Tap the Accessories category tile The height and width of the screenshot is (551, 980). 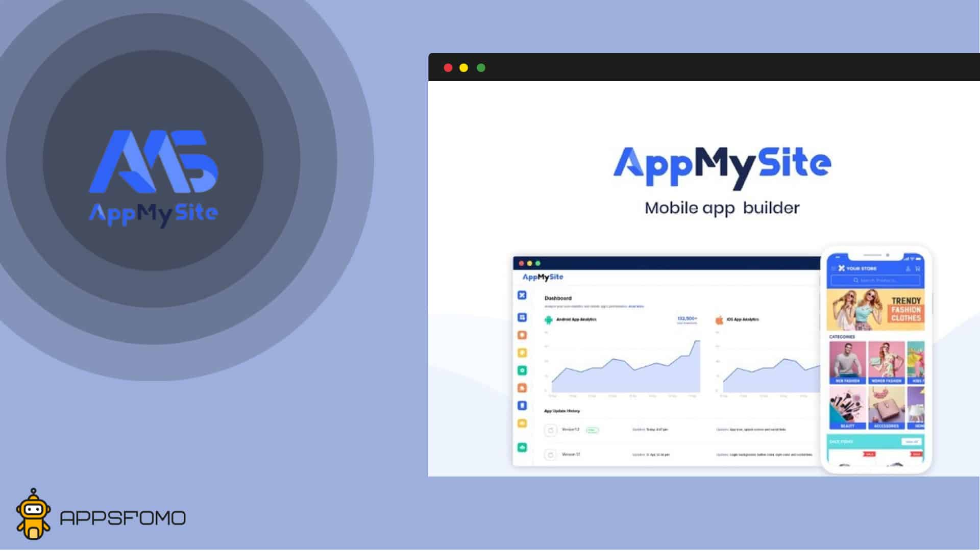[x=887, y=407]
